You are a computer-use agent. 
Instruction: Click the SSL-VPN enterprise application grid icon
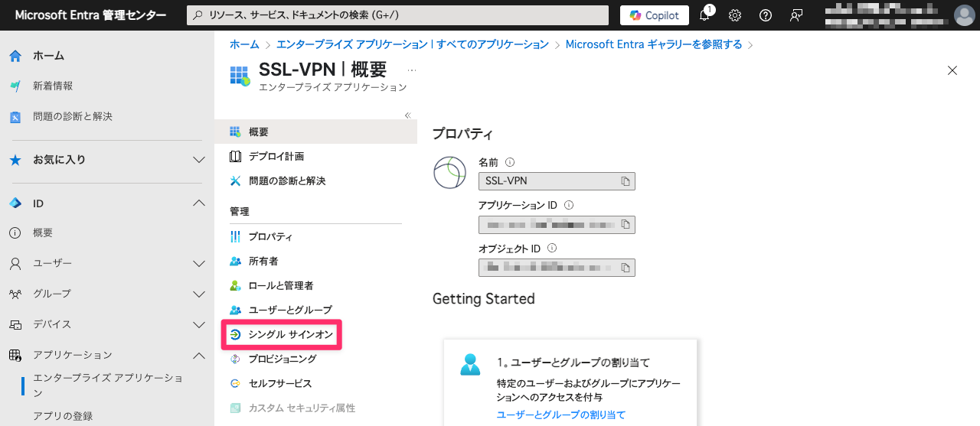(x=240, y=76)
